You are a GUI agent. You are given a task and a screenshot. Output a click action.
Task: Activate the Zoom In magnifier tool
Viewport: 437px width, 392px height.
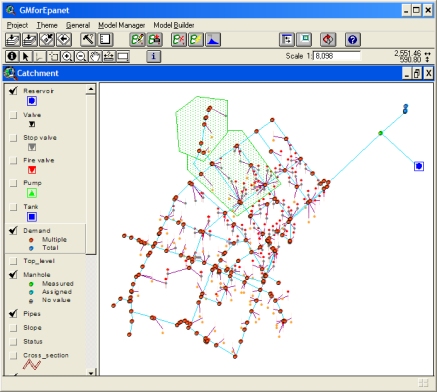tap(67, 56)
